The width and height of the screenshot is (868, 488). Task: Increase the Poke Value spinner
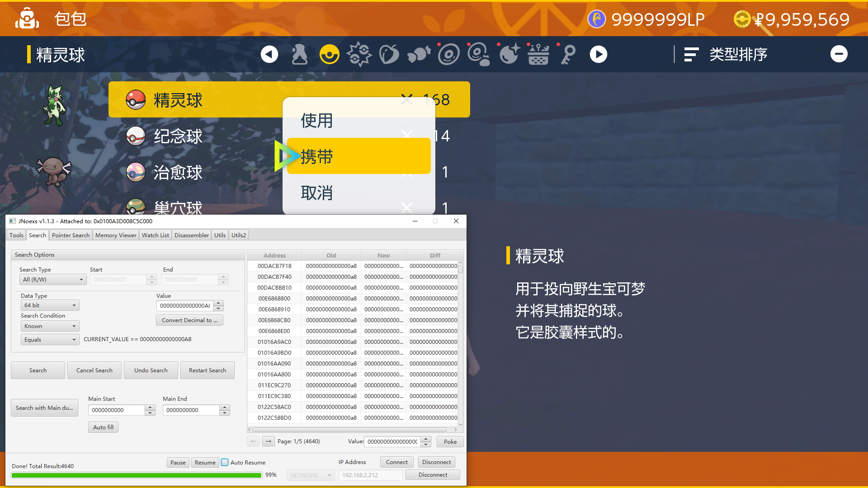click(x=426, y=439)
